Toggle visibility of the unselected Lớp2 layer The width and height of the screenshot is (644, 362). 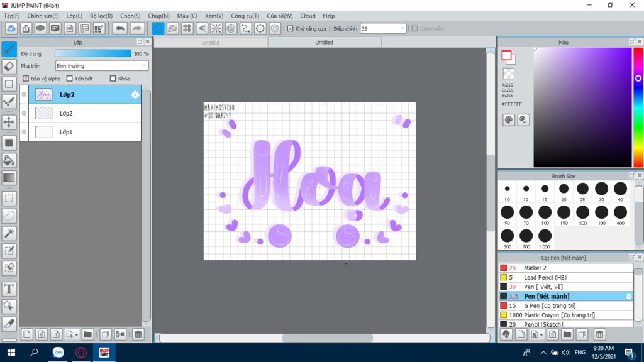25,113
